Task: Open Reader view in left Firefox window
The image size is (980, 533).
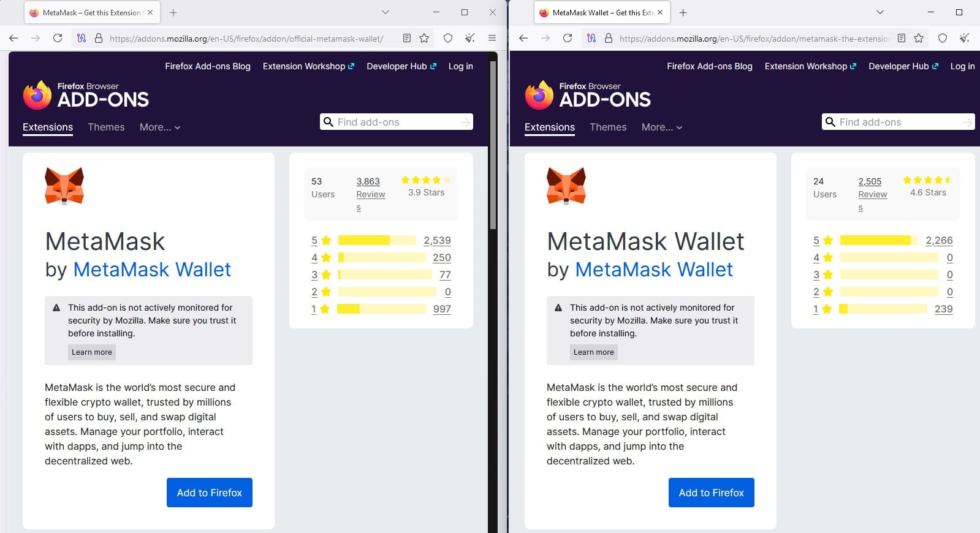Action: pos(407,38)
